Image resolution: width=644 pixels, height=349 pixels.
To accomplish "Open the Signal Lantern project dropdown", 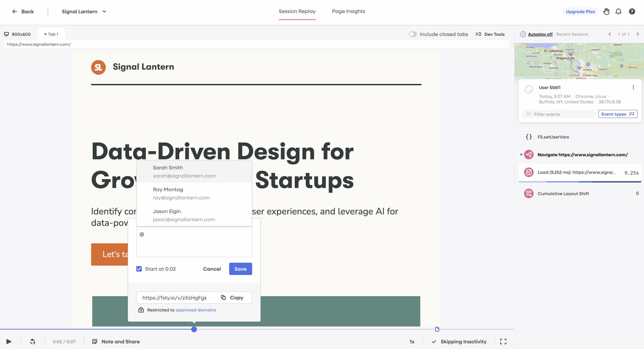I will pyautogui.click(x=84, y=11).
